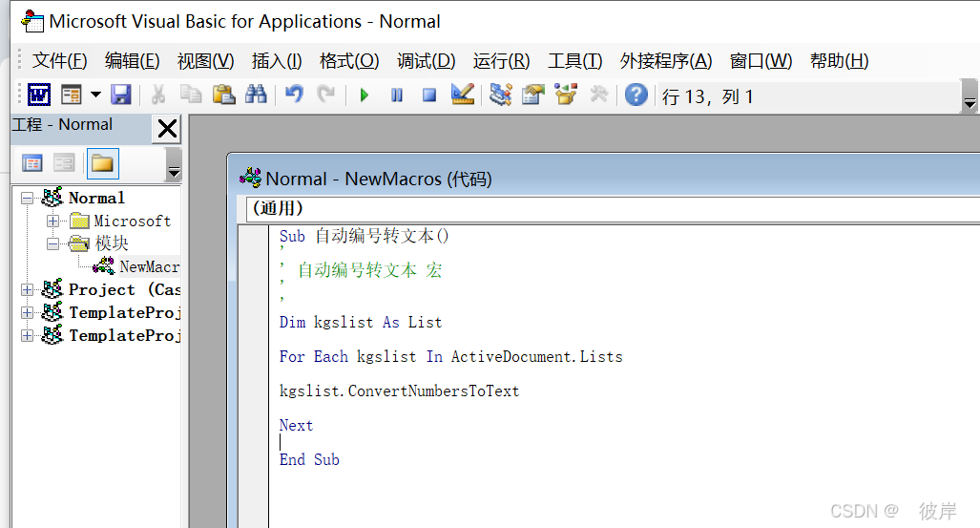This screenshot has height=528, width=980.
Task: Open the toolbar options arrow at the toolbar's right end
Action: coord(970,96)
